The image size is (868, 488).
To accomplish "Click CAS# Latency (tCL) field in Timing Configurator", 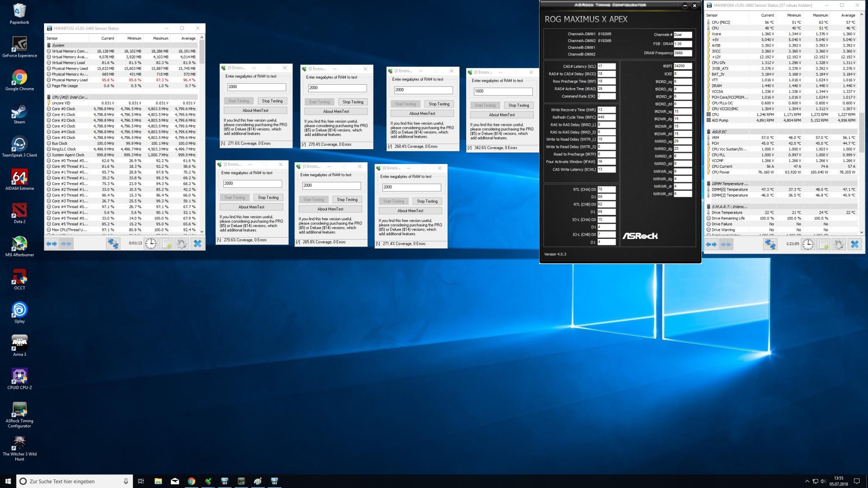I will 606,67.
